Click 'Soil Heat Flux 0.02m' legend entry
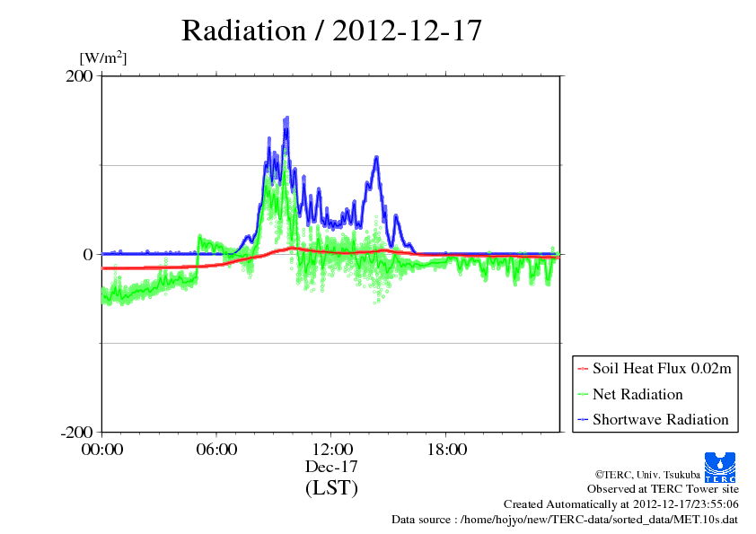 (x=662, y=369)
